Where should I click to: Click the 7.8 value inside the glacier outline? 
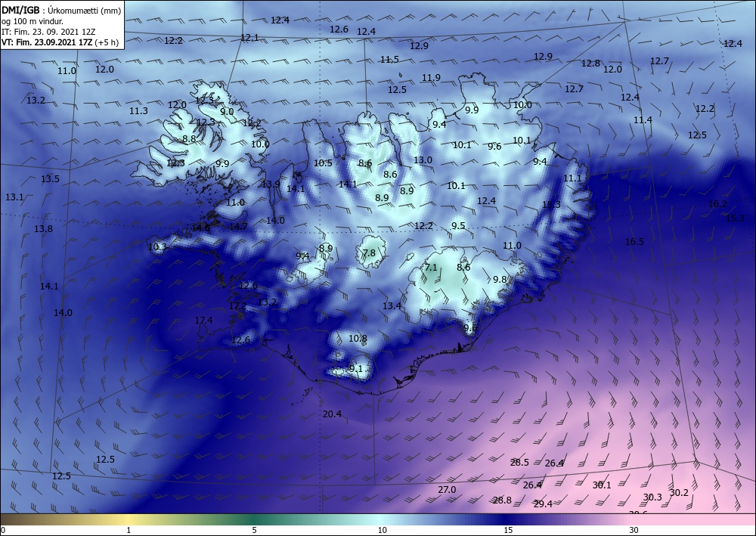pos(369,253)
